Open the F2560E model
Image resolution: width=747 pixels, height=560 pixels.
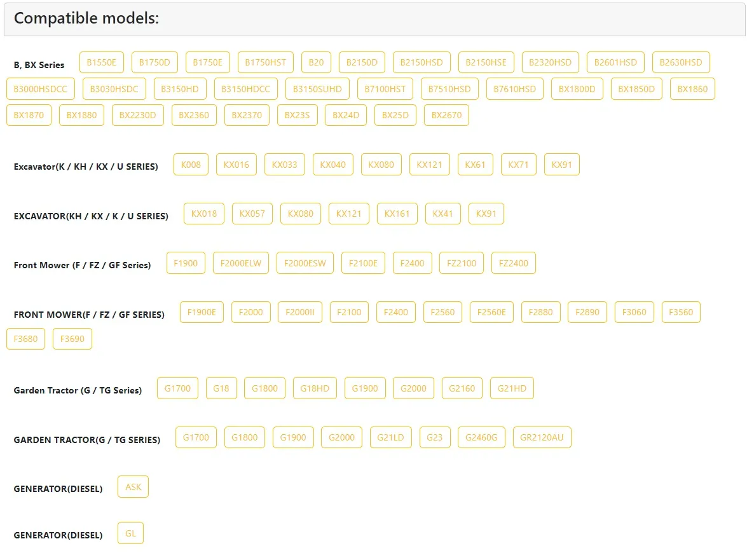(491, 312)
